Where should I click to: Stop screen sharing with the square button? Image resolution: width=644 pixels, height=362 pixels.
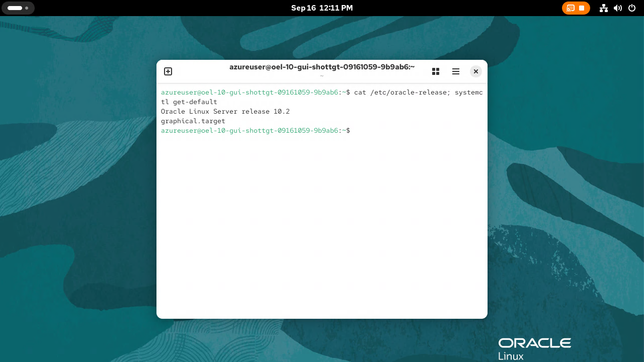coord(582,8)
